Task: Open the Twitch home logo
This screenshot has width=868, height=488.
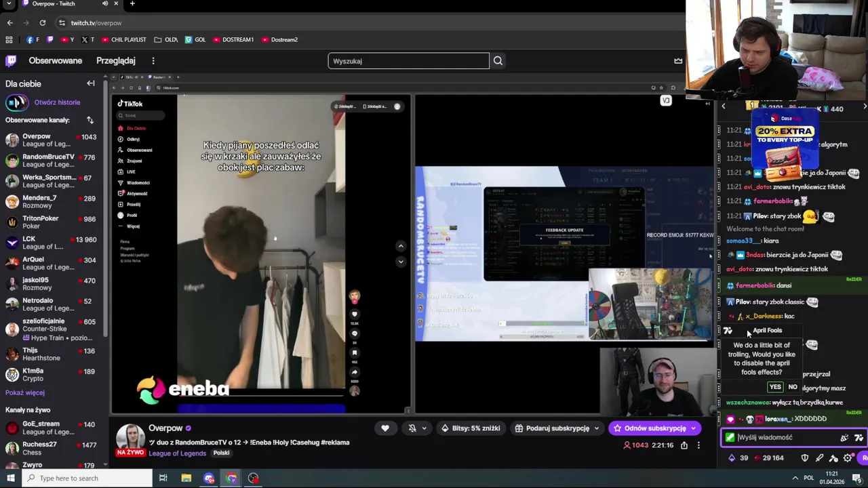Action: click(x=11, y=61)
